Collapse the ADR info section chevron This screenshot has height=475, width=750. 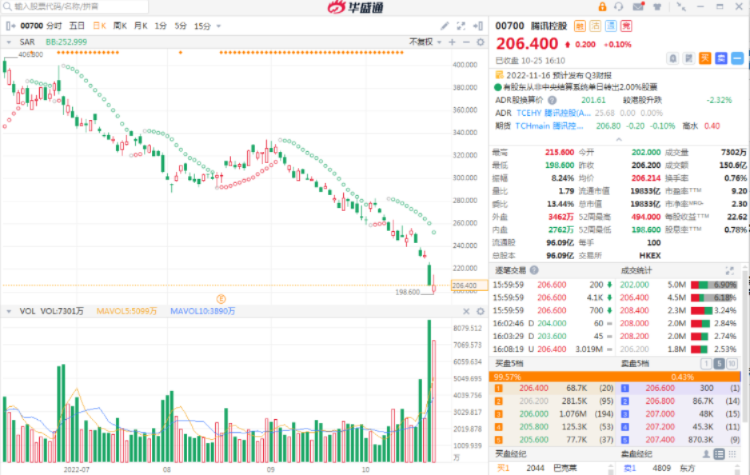click(619, 139)
